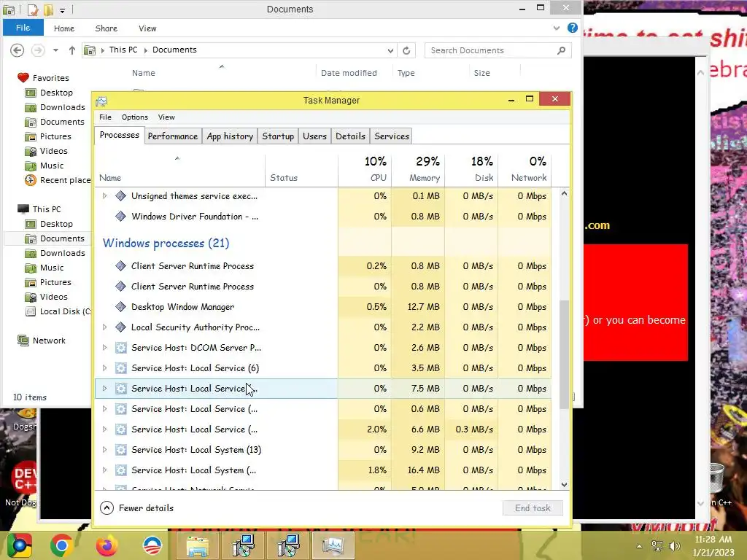Expand the Local Service row using 6.6 MB
This screenshot has width=747, height=560.
(104, 429)
